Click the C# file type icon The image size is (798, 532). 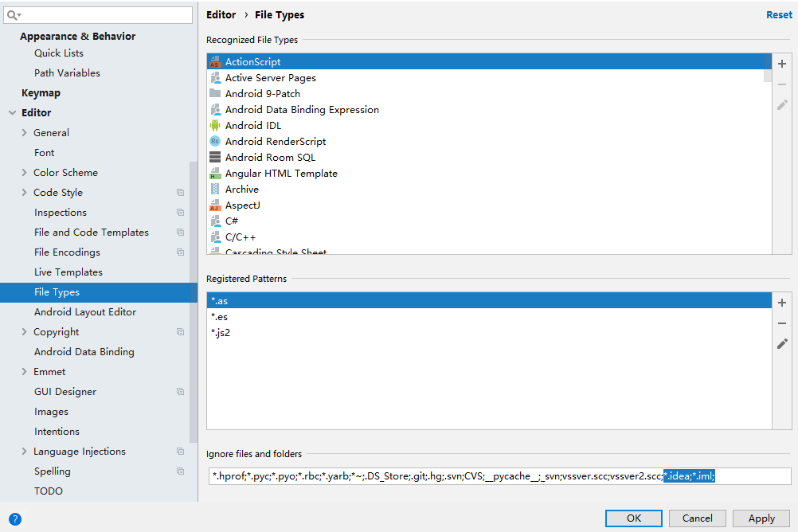point(215,221)
